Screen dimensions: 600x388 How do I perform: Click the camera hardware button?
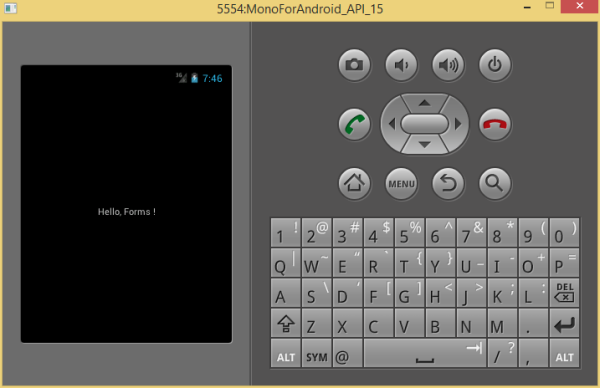click(x=354, y=65)
